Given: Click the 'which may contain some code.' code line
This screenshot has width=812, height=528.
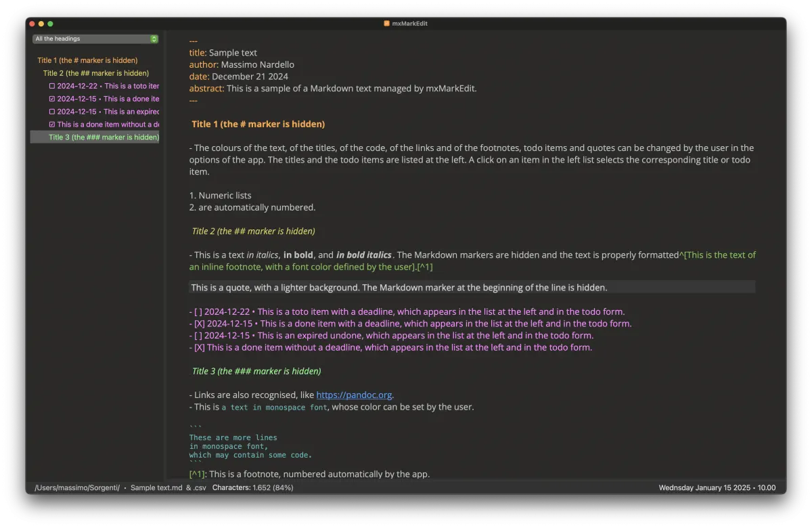Looking at the screenshot, I should 250,455.
